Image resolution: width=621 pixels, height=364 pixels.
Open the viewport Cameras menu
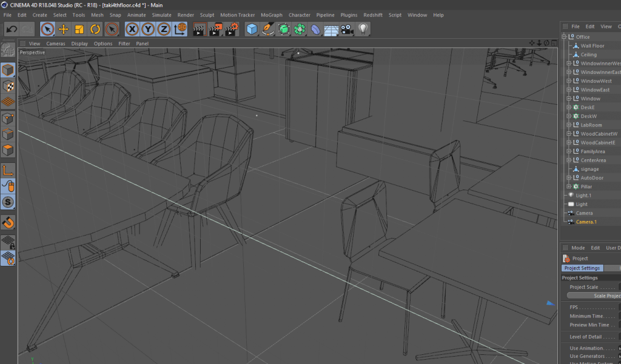click(x=56, y=44)
